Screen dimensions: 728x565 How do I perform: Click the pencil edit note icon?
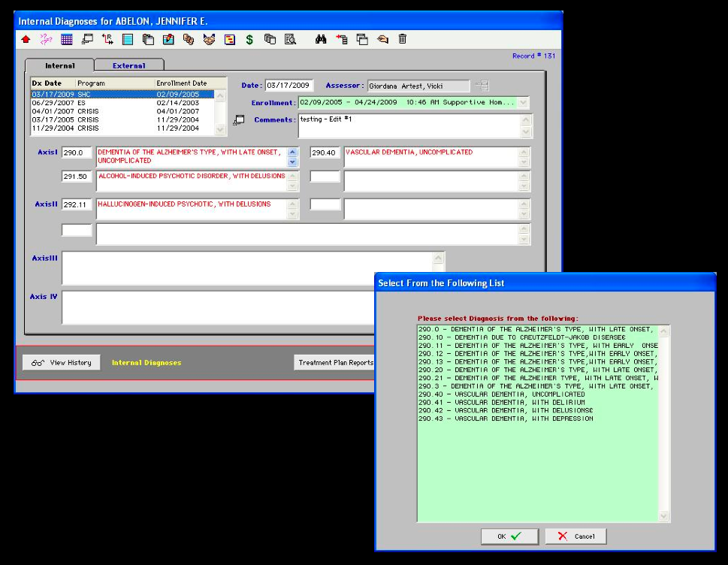coord(168,40)
